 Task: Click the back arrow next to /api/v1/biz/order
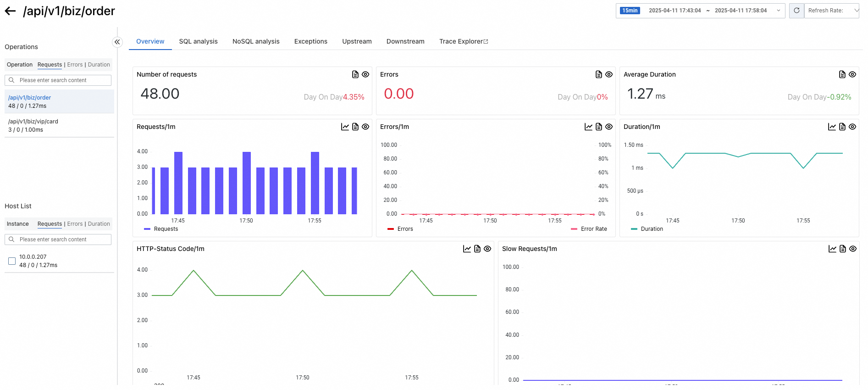pos(10,11)
